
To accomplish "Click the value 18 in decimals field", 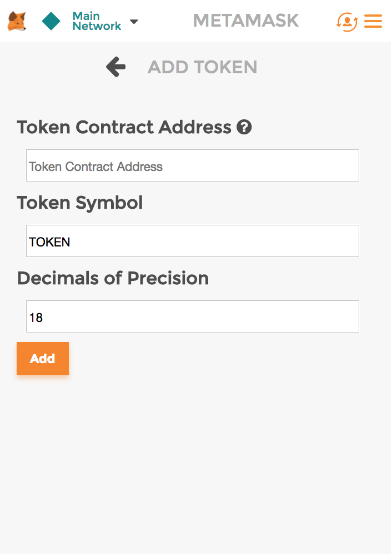I will [x=36, y=318].
